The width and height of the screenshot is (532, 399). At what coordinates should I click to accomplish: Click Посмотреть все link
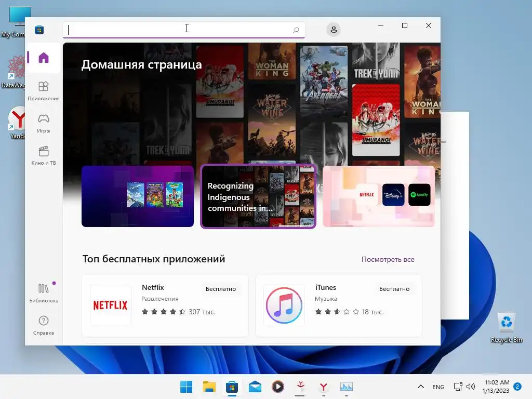tap(388, 259)
